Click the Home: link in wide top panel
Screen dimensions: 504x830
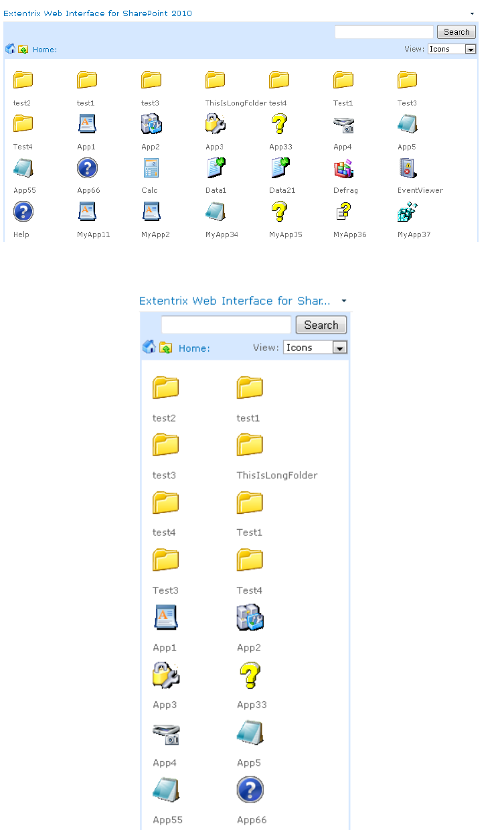[x=45, y=50]
